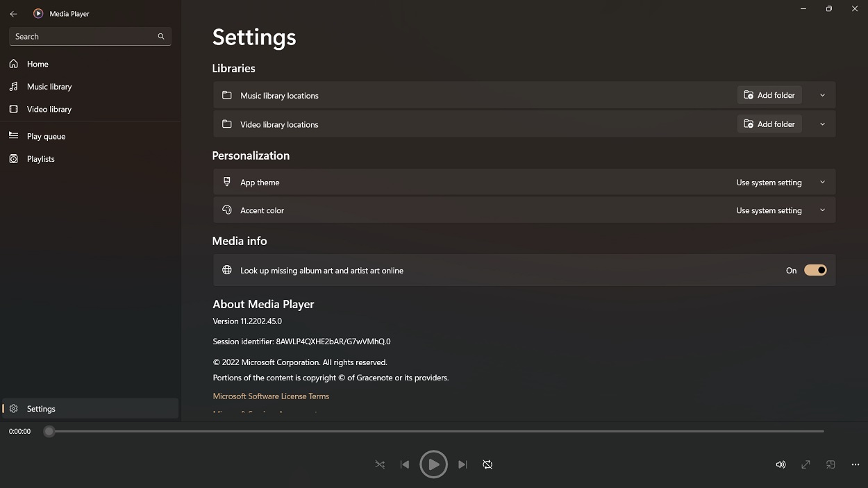868x488 pixels.
Task: Switch to mini player view
Action: click(831, 464)
